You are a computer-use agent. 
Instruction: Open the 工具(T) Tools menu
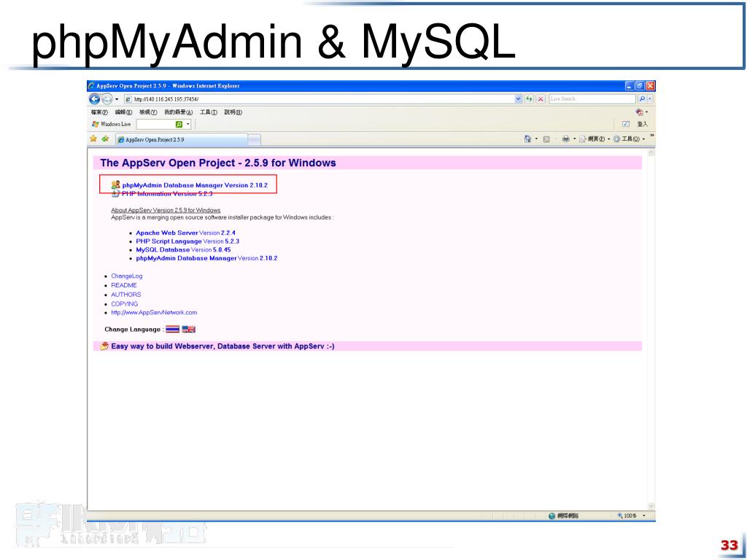point(208,112)
